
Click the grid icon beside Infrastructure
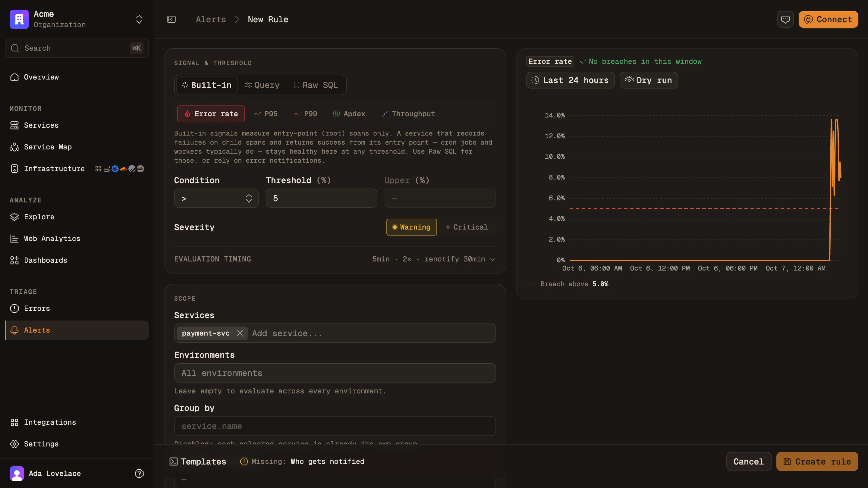(x=98, y=169)
